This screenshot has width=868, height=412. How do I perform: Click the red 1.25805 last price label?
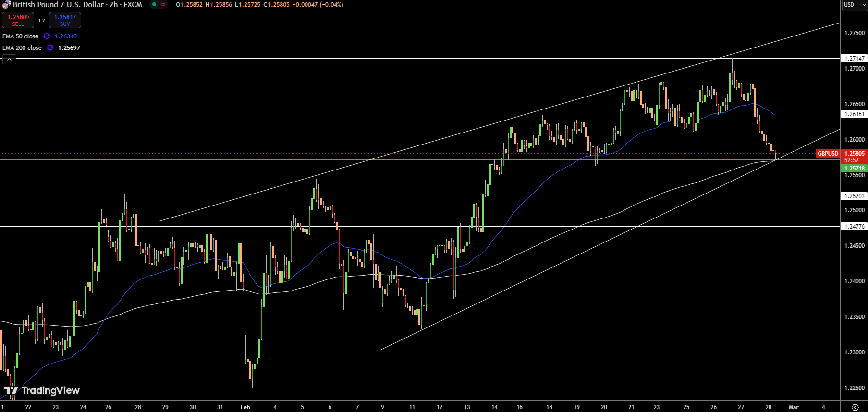pyautogui.click(x=854, y=154)
